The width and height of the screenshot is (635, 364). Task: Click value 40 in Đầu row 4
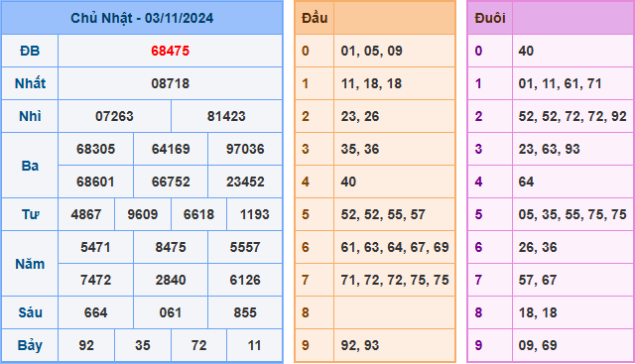pyautogui.click(x=348, y=182)
